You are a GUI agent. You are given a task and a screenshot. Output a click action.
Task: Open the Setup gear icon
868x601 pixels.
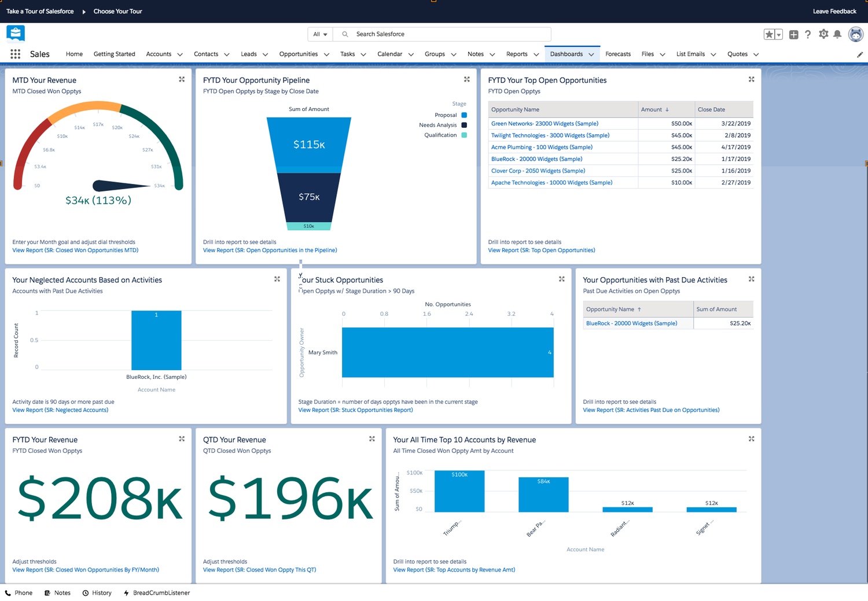[823, 34]
